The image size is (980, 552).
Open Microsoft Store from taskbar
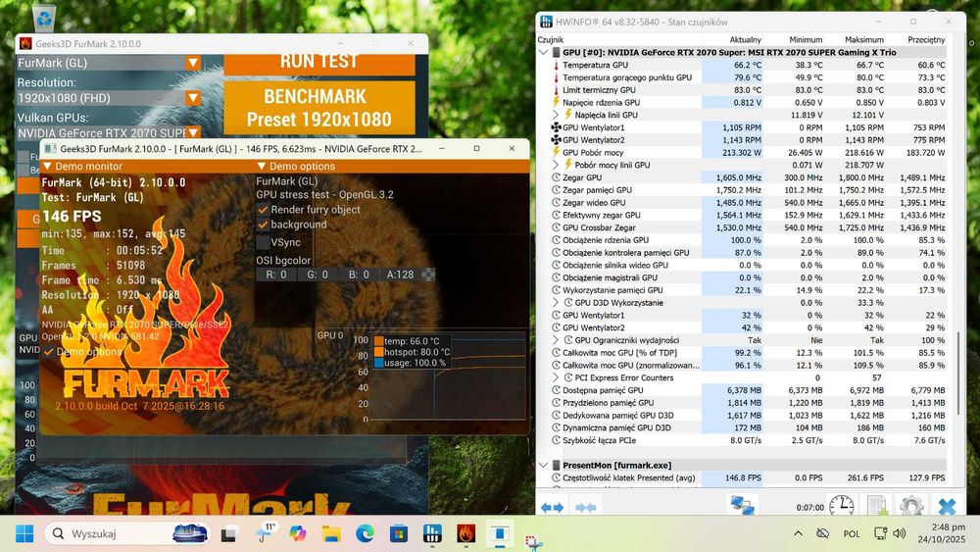coord(398,534)
